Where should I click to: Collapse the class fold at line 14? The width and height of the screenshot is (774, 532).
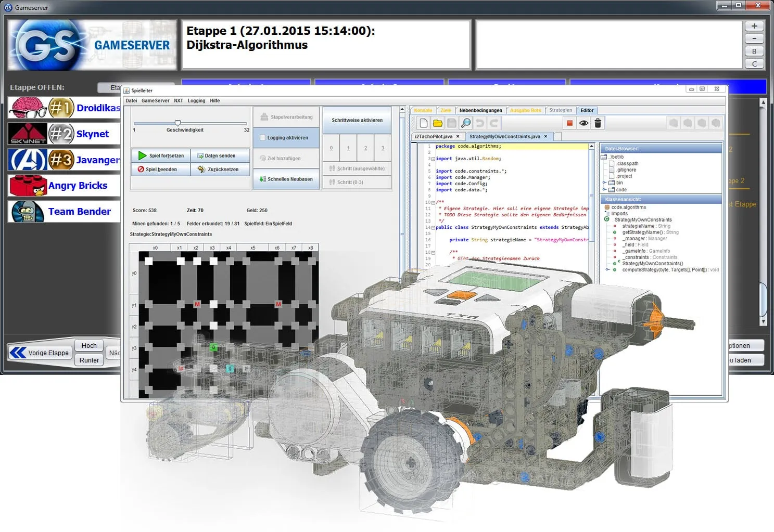[x=433, y=227]
